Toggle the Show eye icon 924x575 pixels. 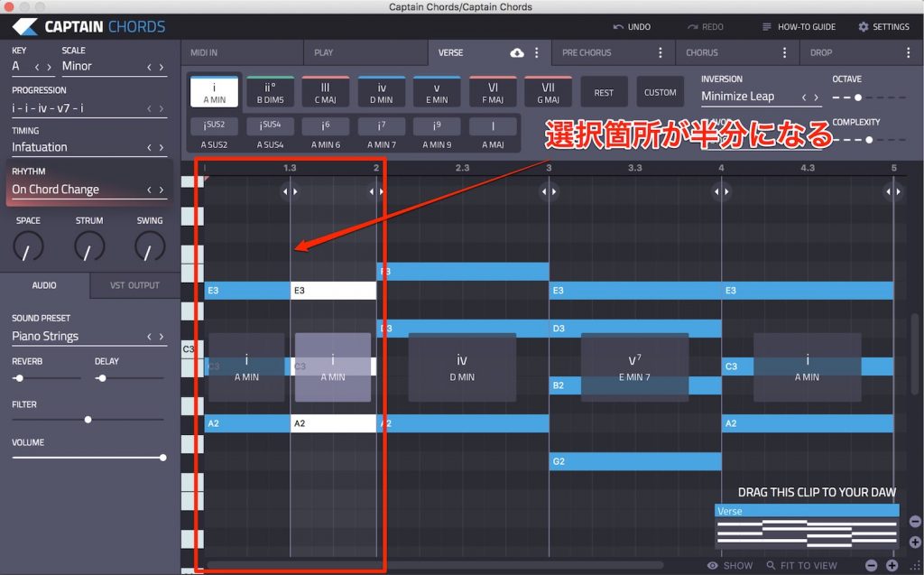click(x=714, y=564)
